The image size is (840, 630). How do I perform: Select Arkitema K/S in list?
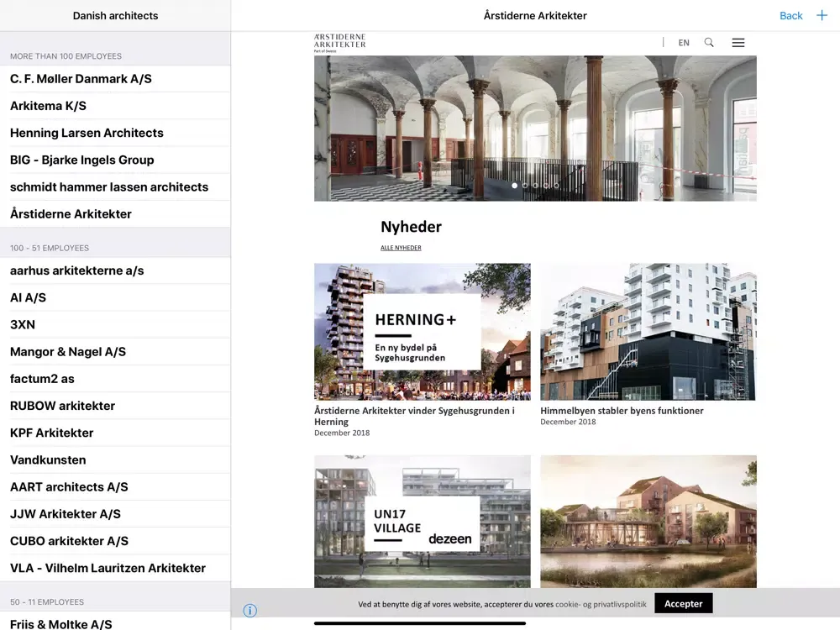[115, 106]
